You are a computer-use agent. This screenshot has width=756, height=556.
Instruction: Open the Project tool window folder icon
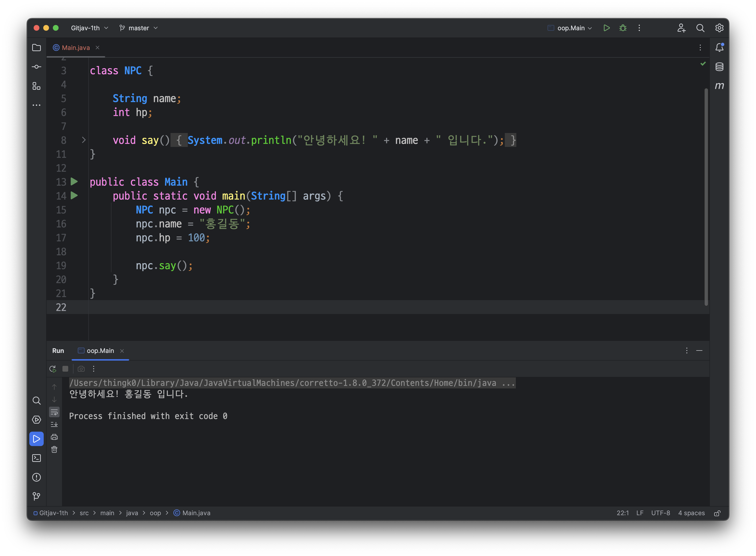(x=36, y=48)
